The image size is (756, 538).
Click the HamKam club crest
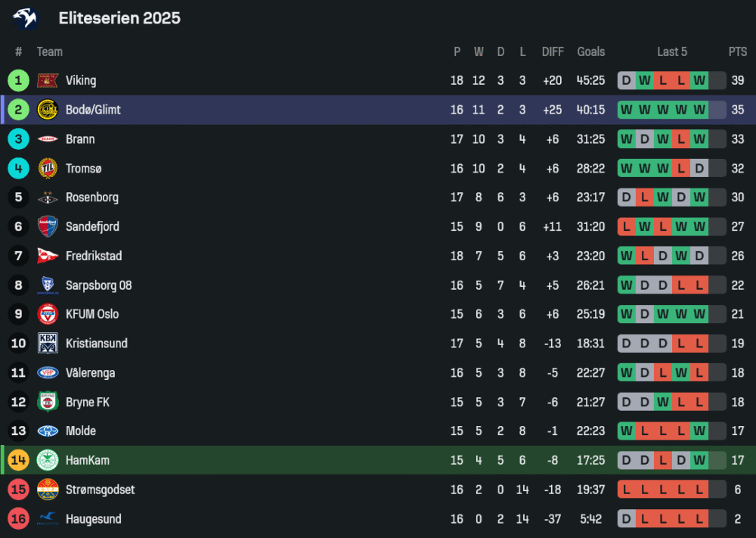pyautogui.click(x=48, y=460)
